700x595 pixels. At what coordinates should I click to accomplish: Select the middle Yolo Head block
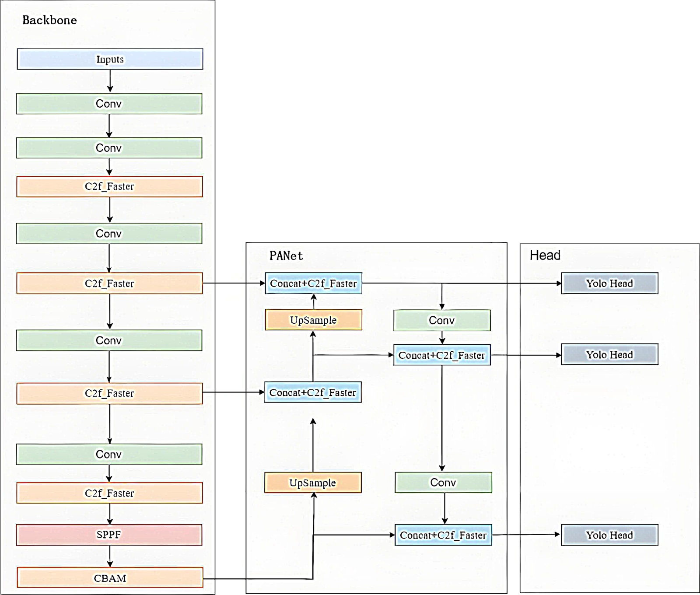pos(609,354)
